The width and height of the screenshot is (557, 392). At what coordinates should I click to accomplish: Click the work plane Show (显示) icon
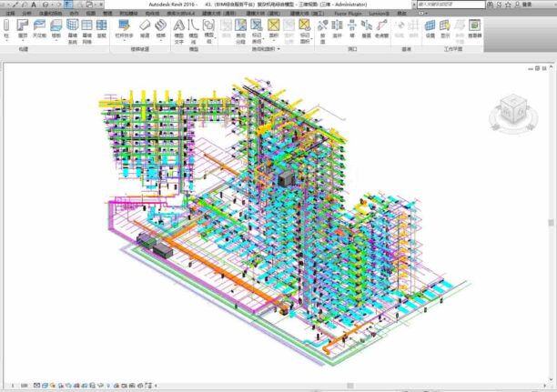[445, 28]
